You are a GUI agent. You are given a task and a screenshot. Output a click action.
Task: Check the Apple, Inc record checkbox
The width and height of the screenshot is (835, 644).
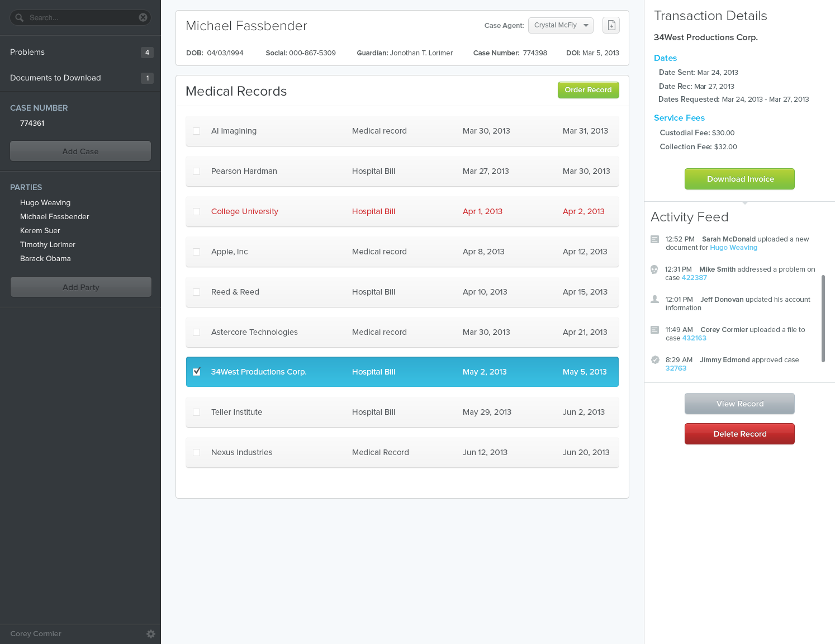tap(196, 252)
